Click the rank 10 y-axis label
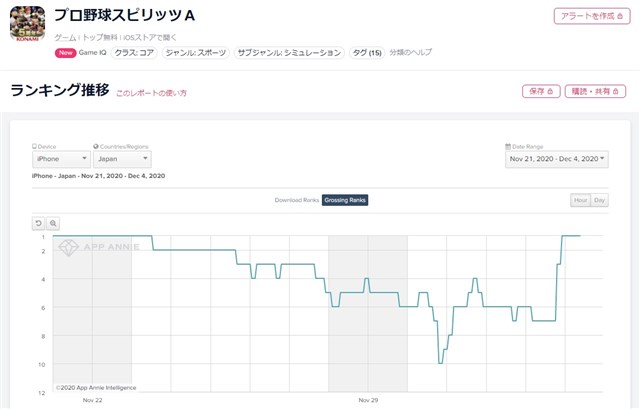 (x=42, y=365)
